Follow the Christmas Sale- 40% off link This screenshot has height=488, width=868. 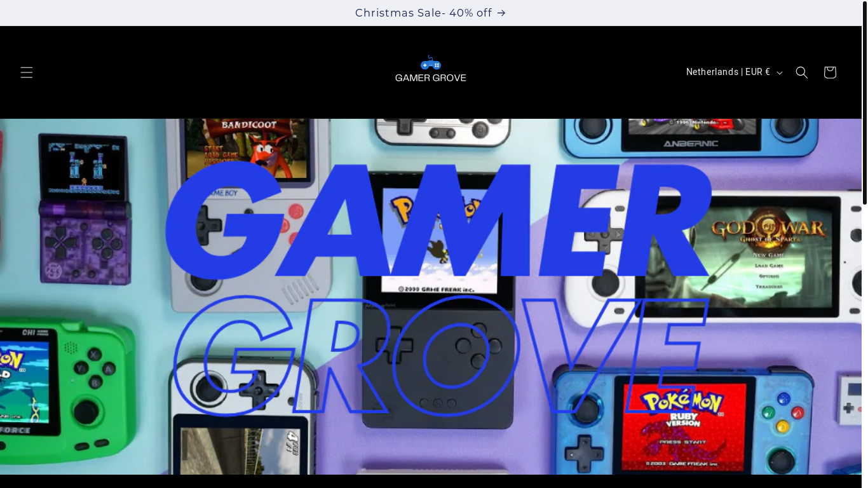pyautogui.click(x=430, y=13)
